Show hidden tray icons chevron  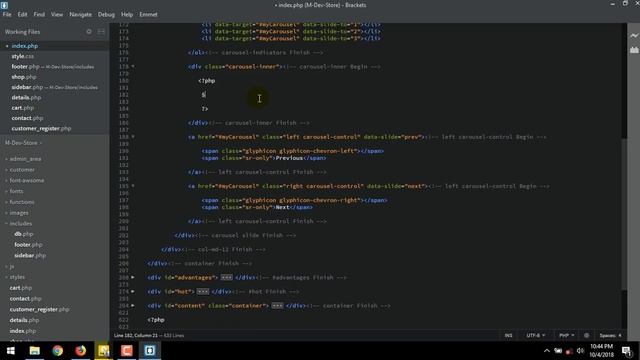click(547, 351)
